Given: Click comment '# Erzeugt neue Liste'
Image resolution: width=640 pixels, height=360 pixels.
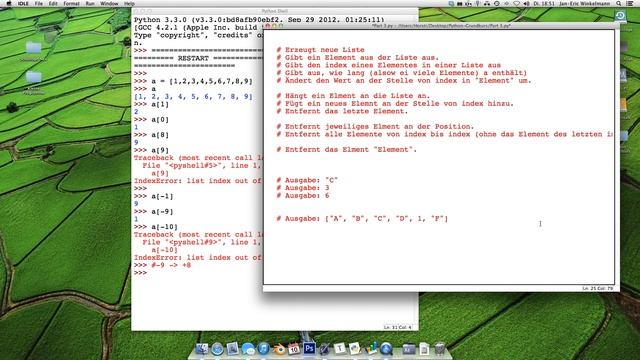Looking at the screenshot, I should tap(320, 50).
